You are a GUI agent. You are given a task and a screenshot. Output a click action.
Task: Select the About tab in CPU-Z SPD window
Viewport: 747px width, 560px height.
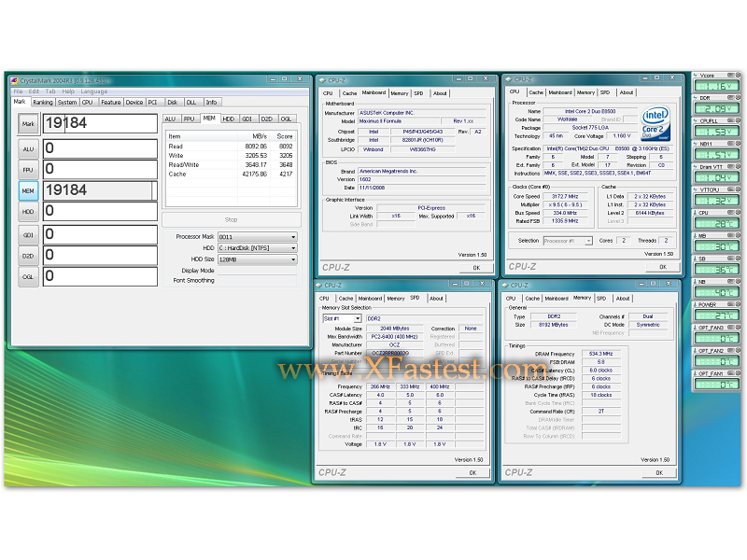436,299
